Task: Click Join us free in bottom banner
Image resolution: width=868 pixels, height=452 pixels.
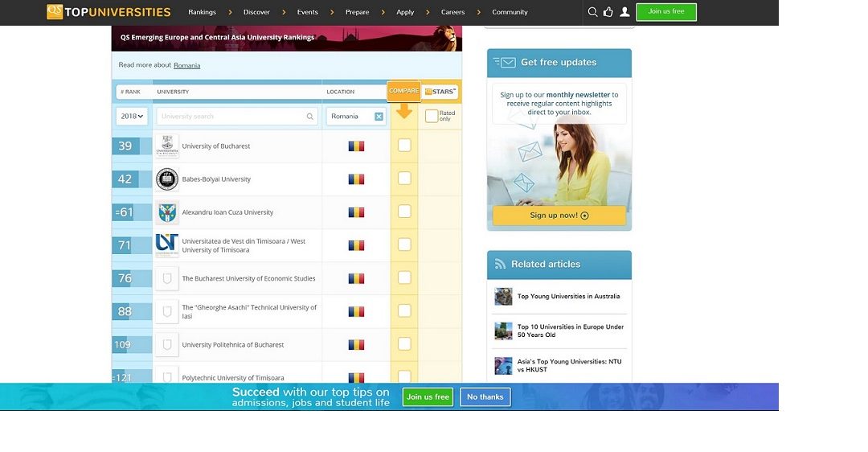Action: (428, 397)
